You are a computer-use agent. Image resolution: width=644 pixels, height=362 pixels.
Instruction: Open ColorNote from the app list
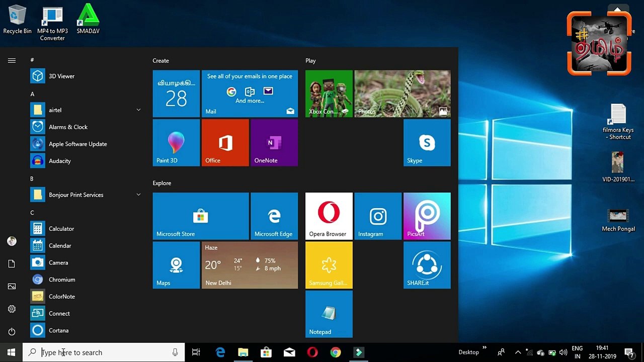[x=86, y=297]
